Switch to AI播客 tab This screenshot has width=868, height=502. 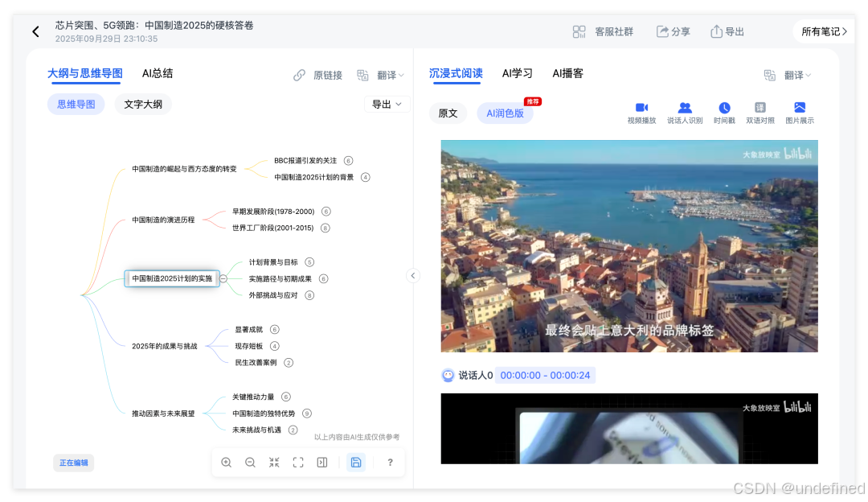click(567, 73)
